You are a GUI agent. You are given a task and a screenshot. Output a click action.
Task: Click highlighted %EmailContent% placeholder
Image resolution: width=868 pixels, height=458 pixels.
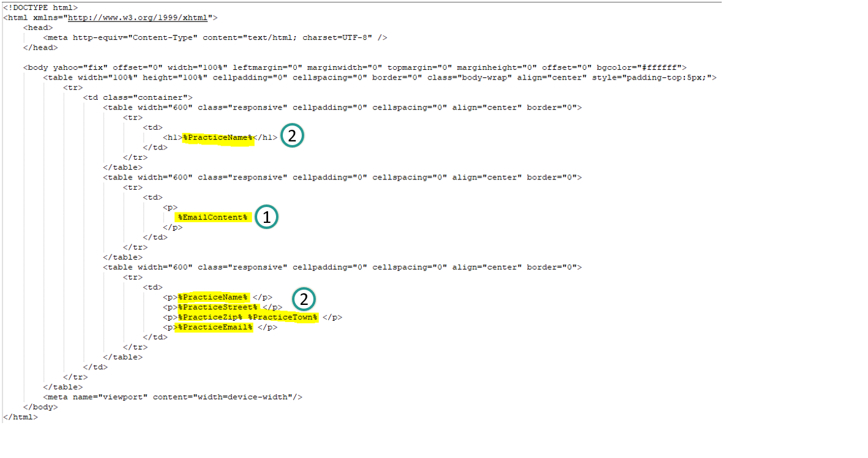[x=212, y=217]
